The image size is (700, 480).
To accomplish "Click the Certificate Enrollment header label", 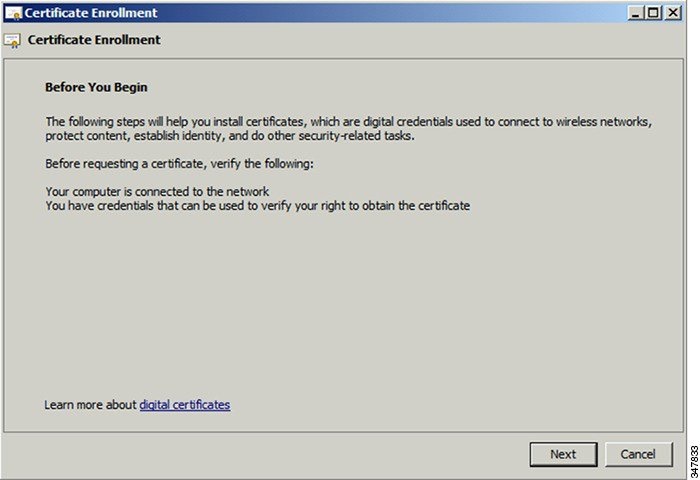I will [94, 40].
